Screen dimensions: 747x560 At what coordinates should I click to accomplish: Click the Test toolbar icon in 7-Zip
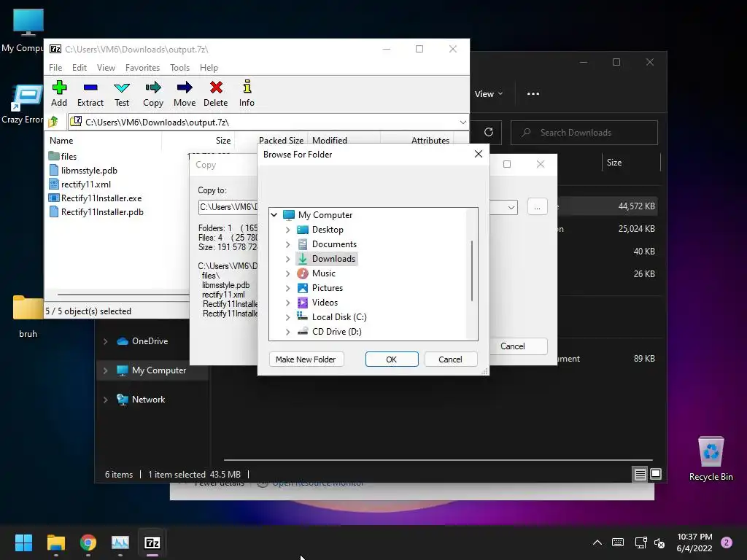point(122,93)
